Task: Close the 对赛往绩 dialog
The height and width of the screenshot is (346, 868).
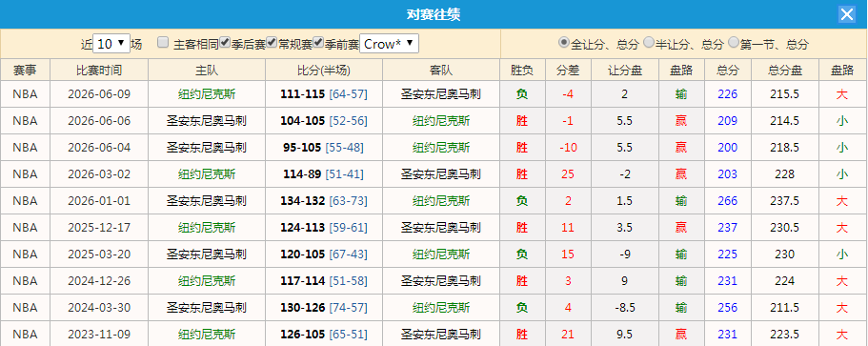Action: [847, 14]
